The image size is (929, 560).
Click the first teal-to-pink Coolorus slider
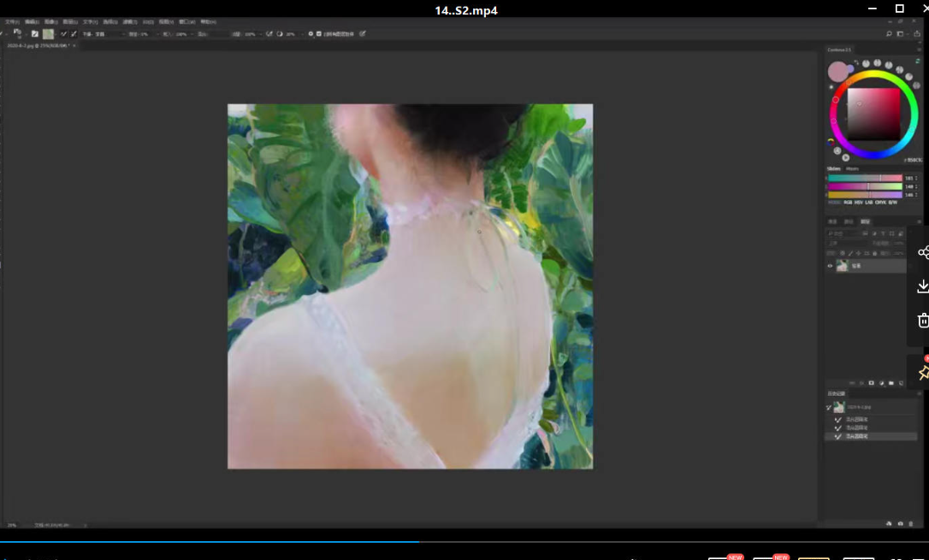tap(865, 178)
